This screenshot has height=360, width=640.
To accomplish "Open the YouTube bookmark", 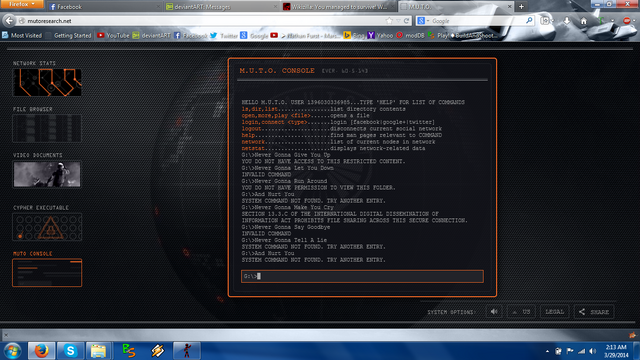I will 113,36.
